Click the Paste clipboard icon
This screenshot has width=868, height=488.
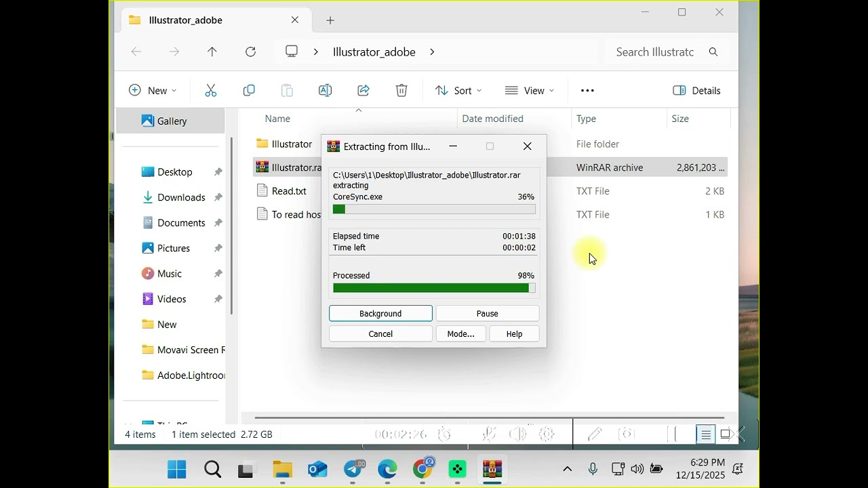[287, 90]
